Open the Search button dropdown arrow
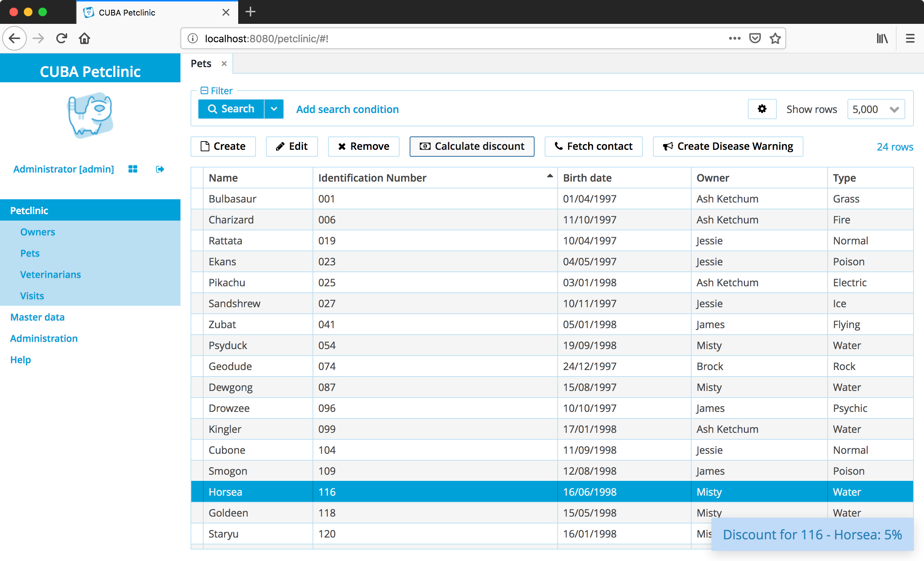 point(274,109)
